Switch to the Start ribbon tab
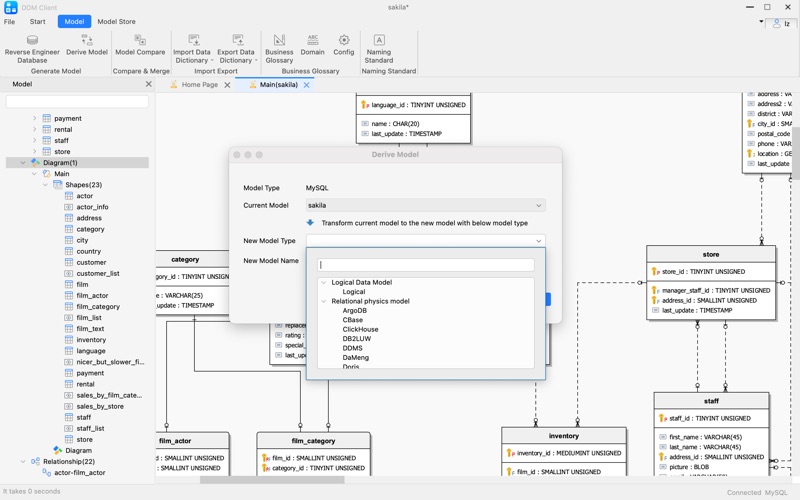This screenshot has height=500, width=800. tap(37, 21)
